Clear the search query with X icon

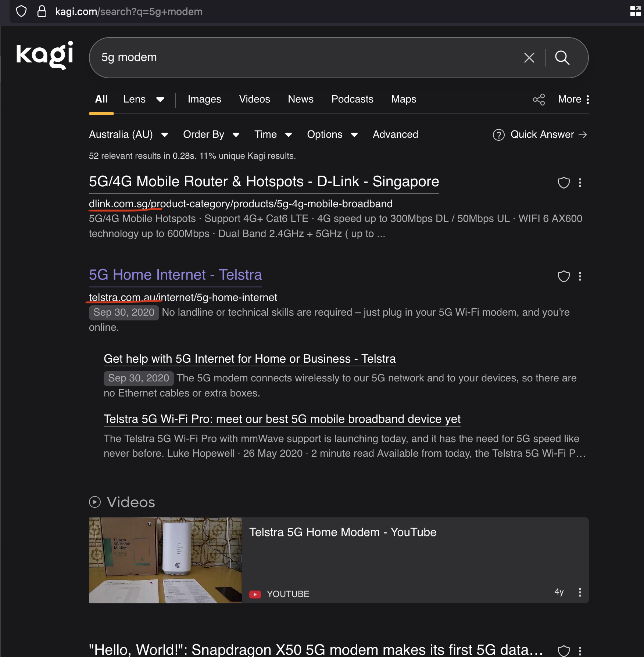[x=529, y=58]
